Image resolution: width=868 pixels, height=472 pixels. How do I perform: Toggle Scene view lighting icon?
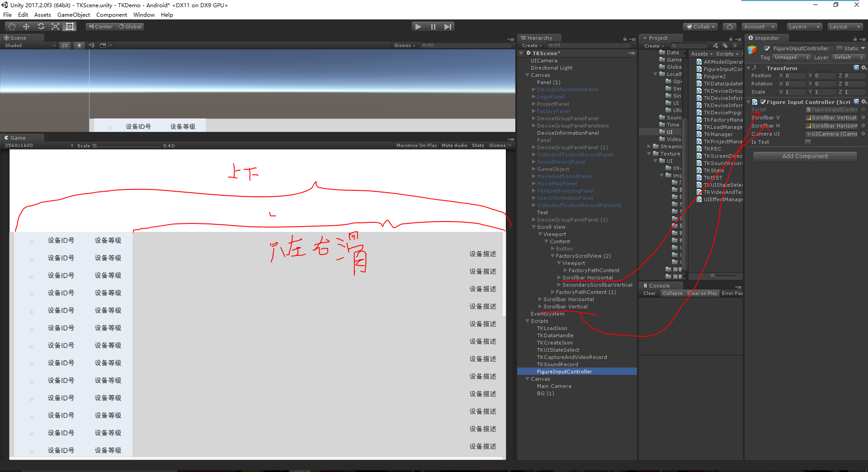point(79,45)
